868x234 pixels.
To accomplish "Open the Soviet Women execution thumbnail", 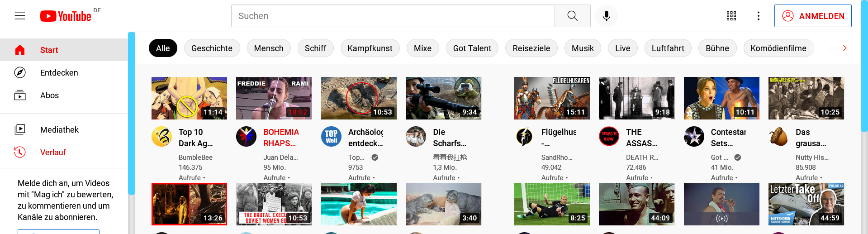I will click(x=274, y=204).
